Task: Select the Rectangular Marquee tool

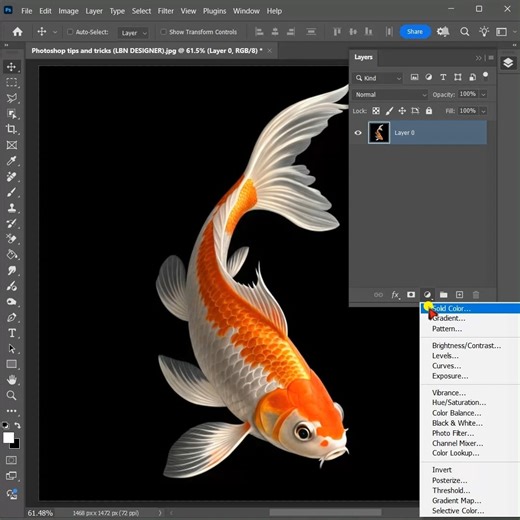Action: (12, 82)
